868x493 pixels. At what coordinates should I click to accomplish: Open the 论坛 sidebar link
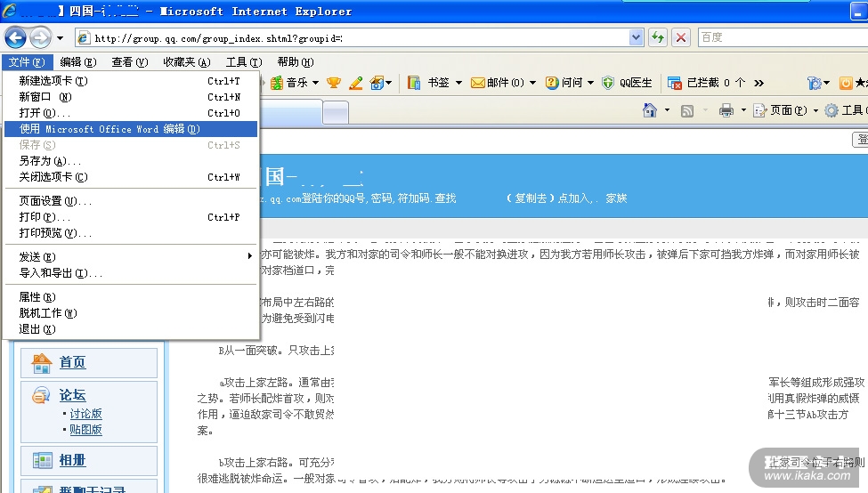point(72,395)
